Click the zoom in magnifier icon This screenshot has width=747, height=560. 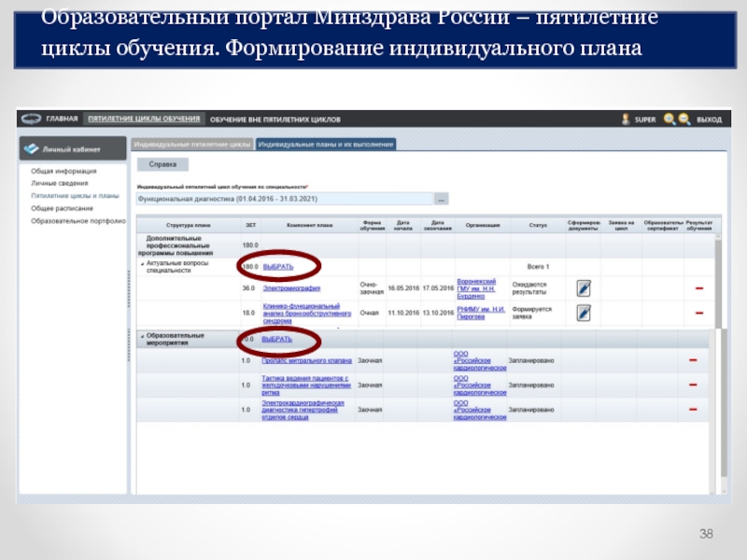tap(669, 119)
